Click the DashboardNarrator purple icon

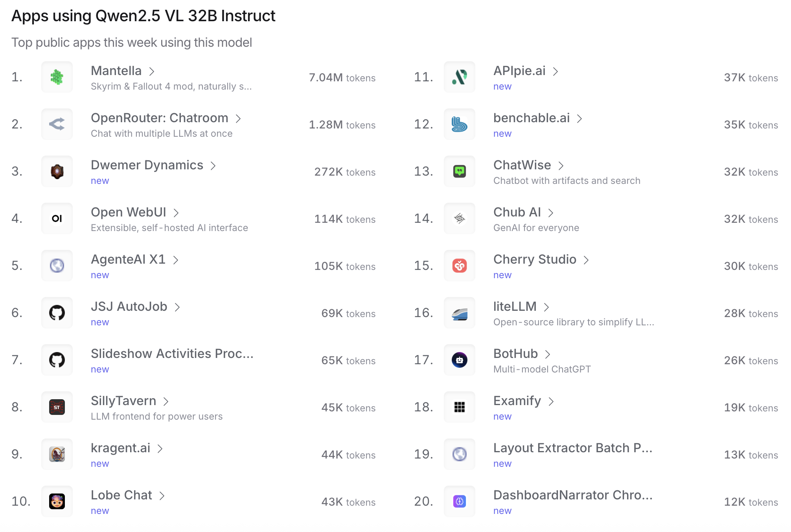(460, 501)
